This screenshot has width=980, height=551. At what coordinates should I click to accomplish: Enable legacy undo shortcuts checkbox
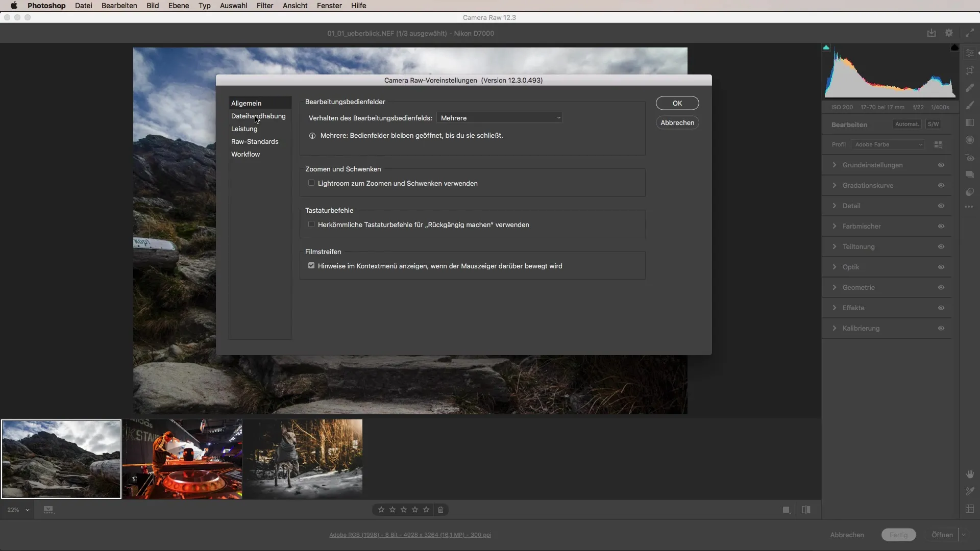311,224
